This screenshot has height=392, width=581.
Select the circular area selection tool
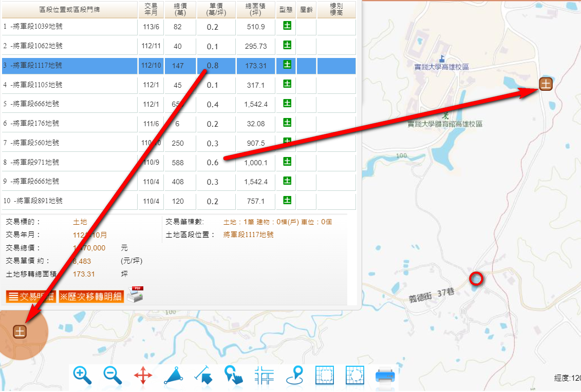[x=355, y=376]
